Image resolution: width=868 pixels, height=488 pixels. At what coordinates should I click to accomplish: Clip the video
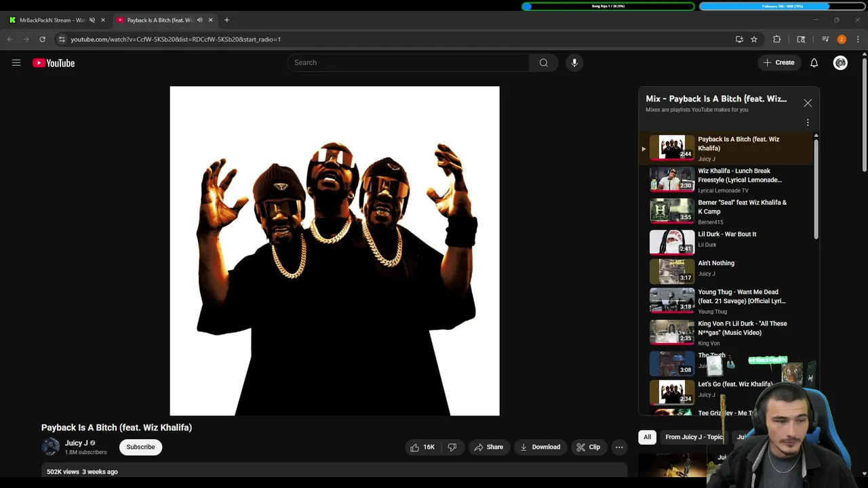[588, 447]
